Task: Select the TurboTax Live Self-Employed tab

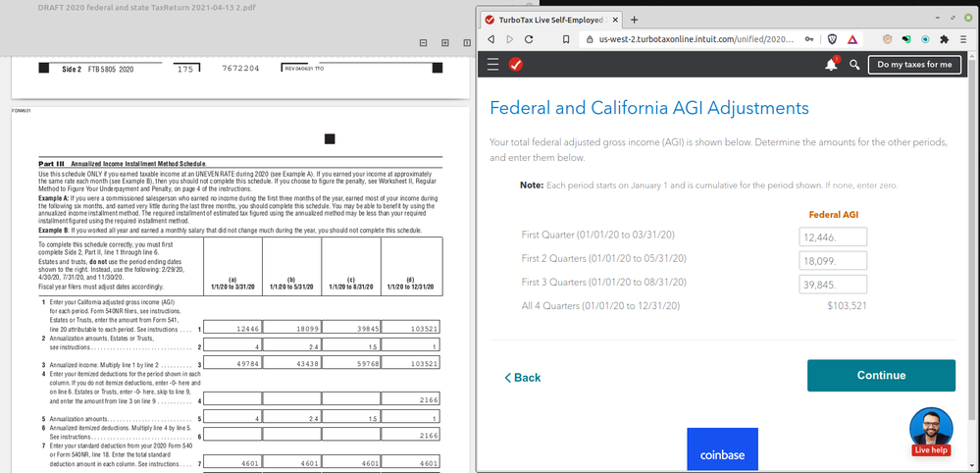Action: (551, 20)
